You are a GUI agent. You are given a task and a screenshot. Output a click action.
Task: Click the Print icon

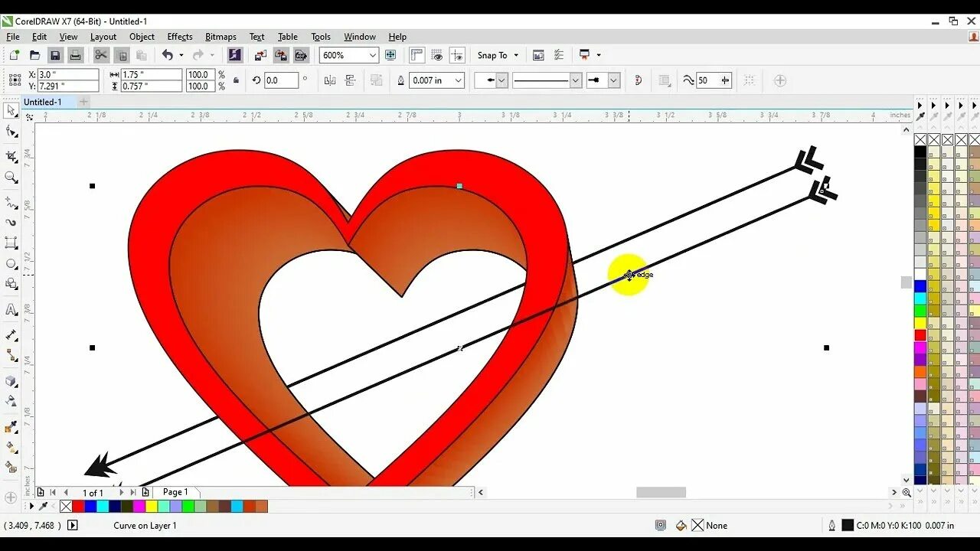[x=75, y=54]
